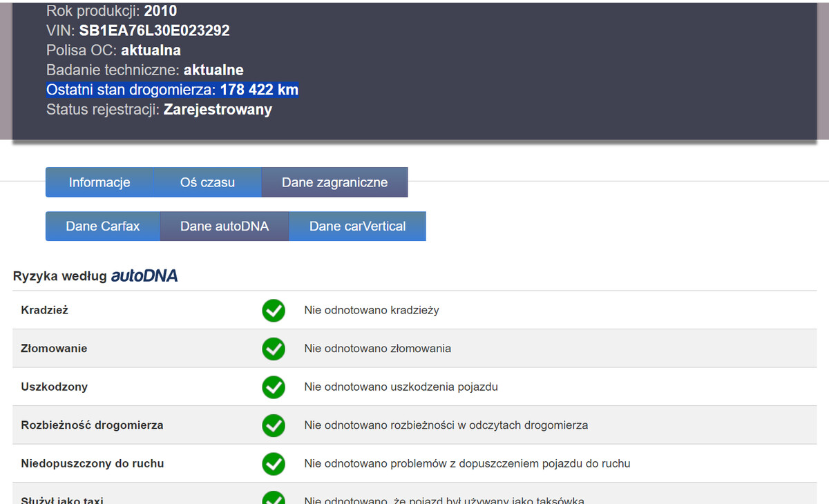Click the Rozbieżność drogomierza green checkmark
The height and width of the screenshot is (504, 829).
tap(274, 425)
